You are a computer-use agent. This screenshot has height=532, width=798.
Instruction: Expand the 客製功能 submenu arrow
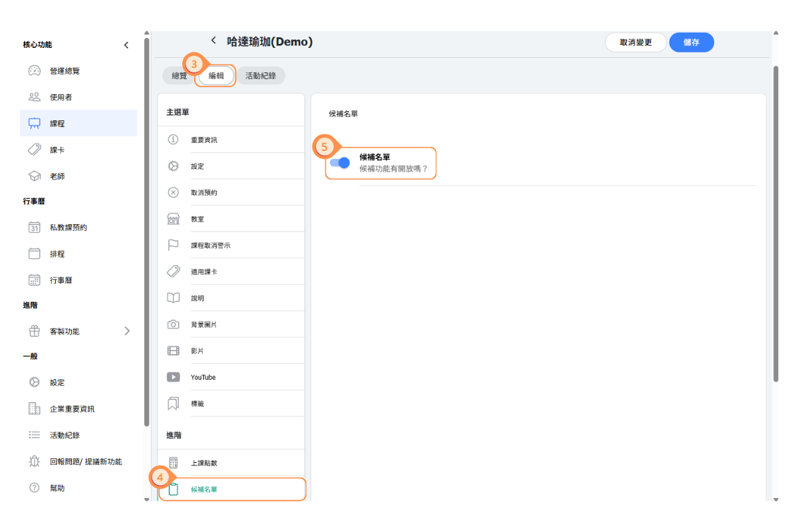click(x=127, y=331)
